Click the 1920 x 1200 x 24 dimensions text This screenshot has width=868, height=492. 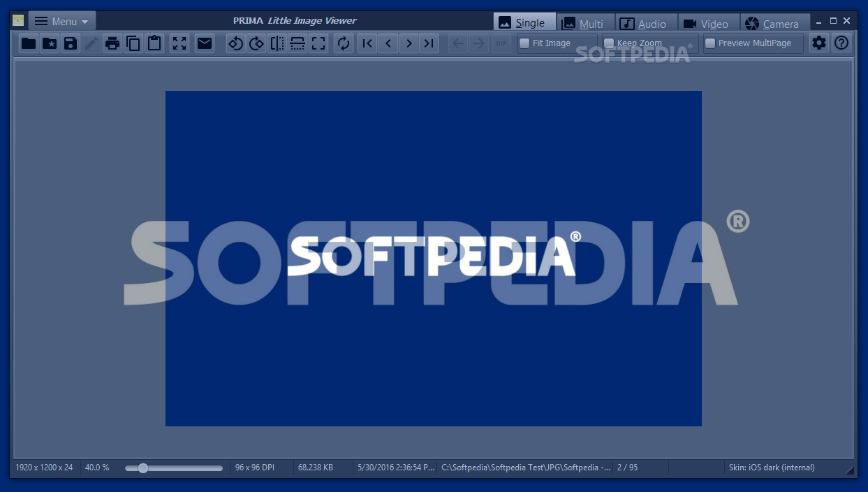pyautogui.click(x=44, y=468)
